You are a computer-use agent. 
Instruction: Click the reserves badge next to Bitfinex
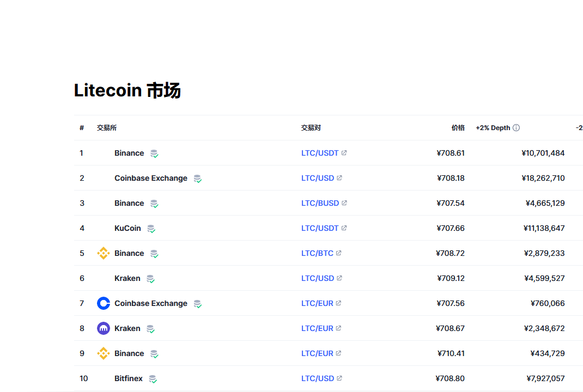point(152,379)
